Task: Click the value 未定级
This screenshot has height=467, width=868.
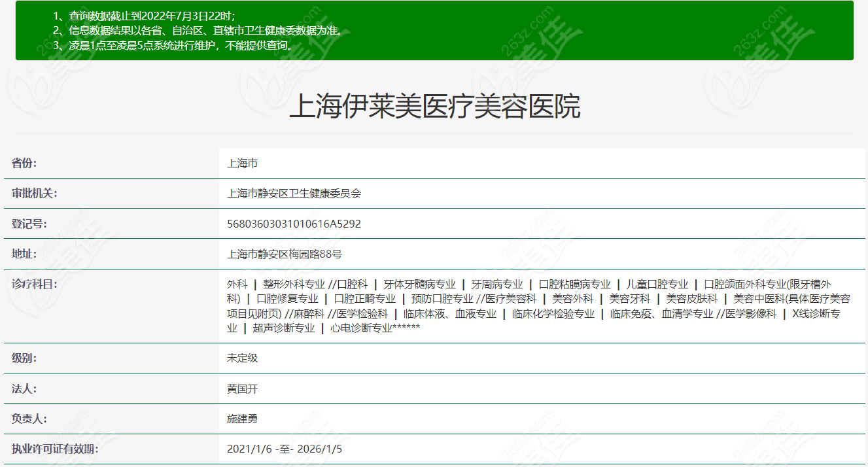Action: pos(242,358)
